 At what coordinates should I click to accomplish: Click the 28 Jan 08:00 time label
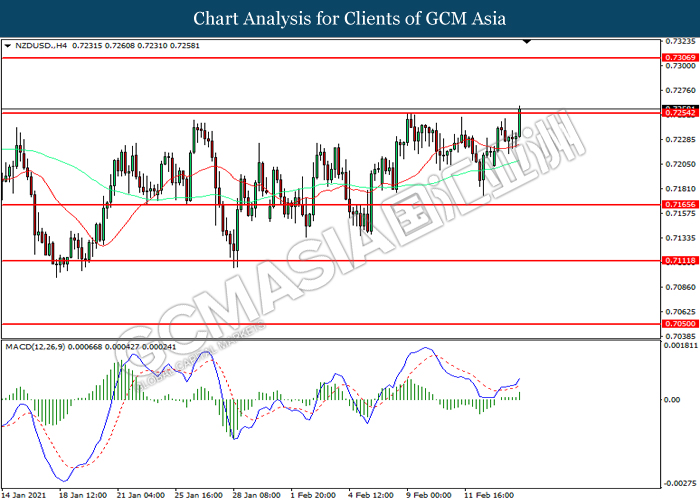coord(257,495)
